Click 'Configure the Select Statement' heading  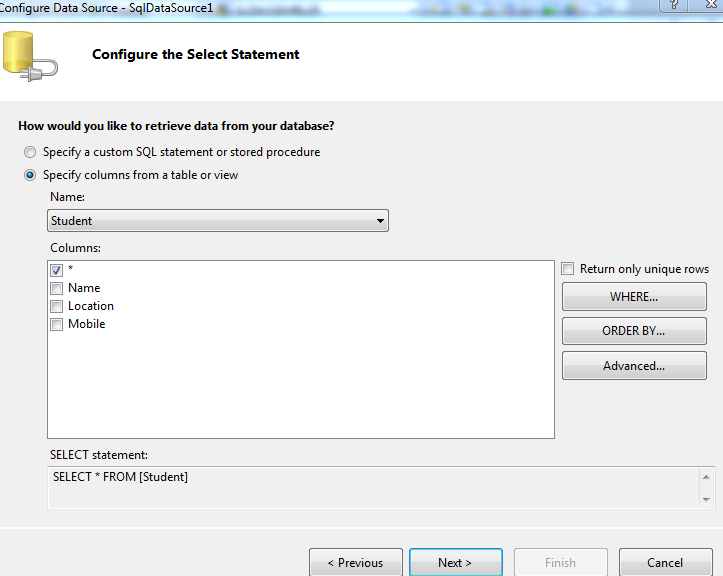pos(196,54)
